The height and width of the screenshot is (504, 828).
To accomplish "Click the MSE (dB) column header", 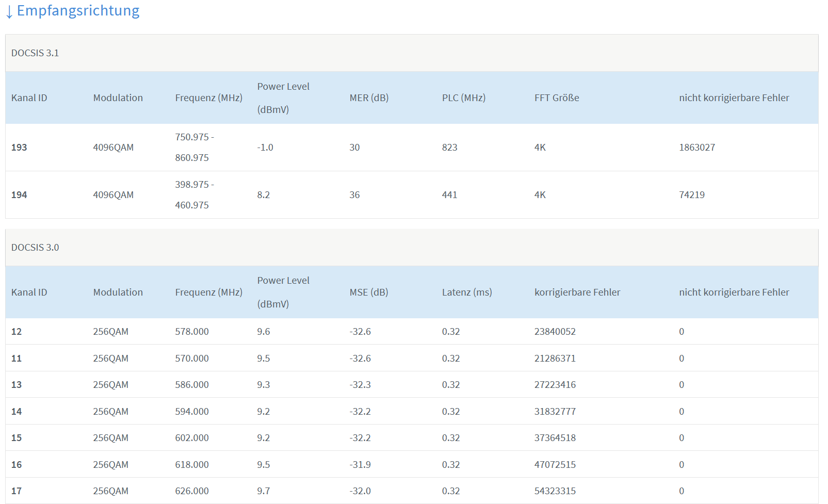I will click(x=369, y=292).
